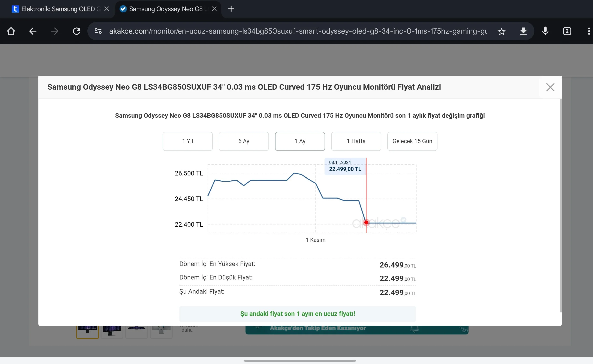Open the browser three-dot menu
The image size is (593, 364).
click(x=589, y=31)
